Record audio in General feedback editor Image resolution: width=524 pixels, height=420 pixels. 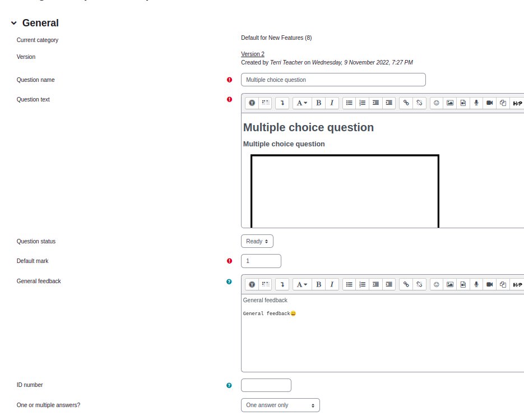[476, 284]
